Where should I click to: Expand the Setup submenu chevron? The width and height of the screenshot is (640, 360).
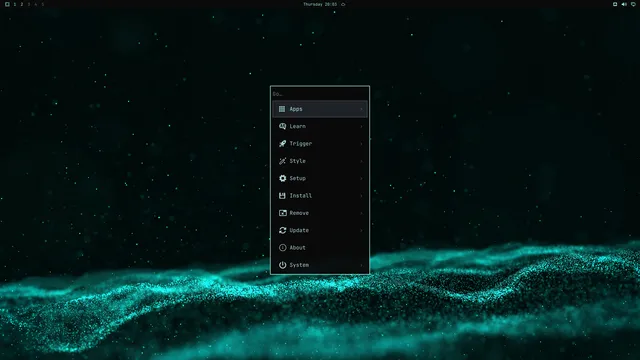click(x=361, y=178)
